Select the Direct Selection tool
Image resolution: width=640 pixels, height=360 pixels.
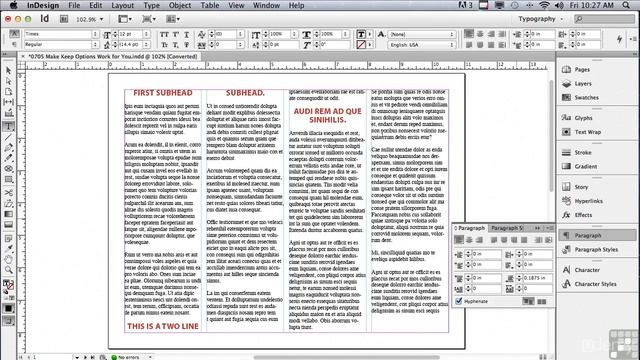9,82
